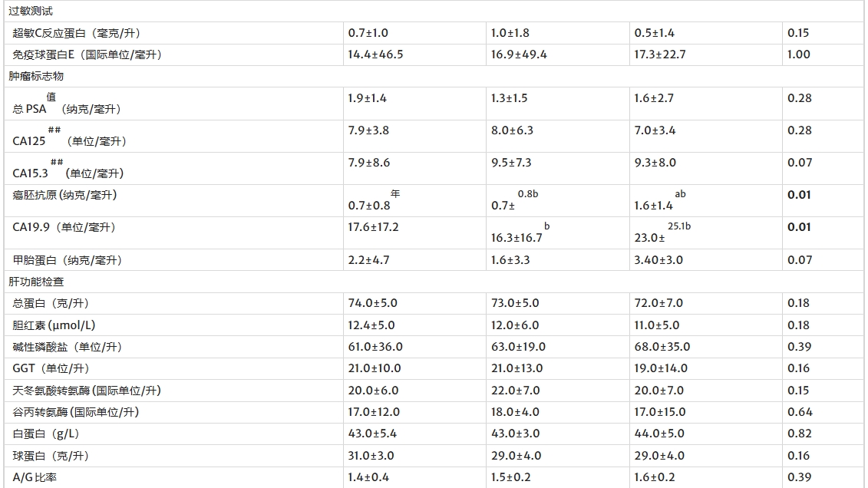Click the 球蛋白 value 31.0±3.0

coord(373,456)
